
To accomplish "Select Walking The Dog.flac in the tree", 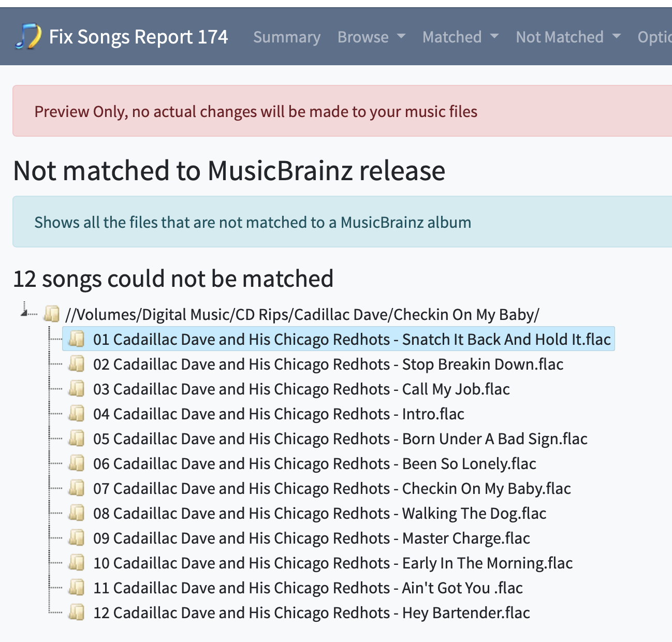I will [319, 513].
